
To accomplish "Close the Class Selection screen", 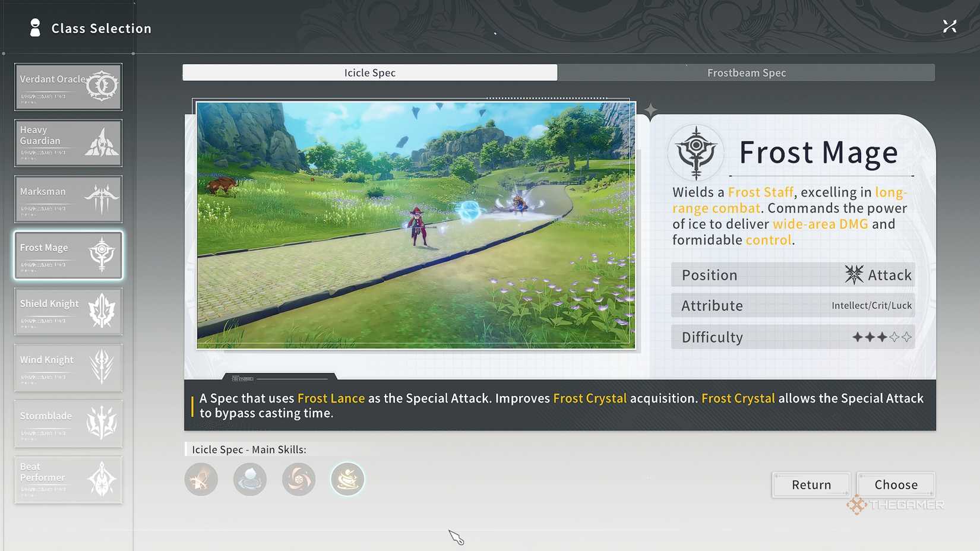I will 949,26.
